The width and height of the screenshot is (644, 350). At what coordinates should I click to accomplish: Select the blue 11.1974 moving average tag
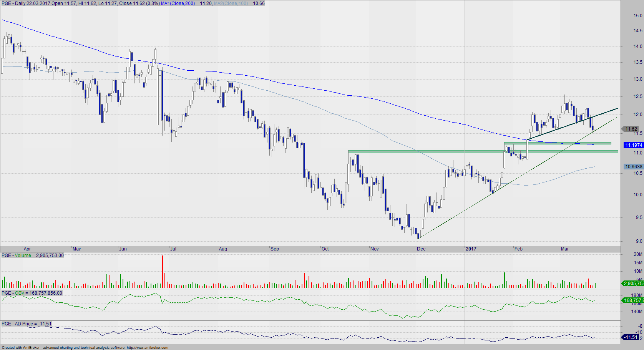click(633, 145)
